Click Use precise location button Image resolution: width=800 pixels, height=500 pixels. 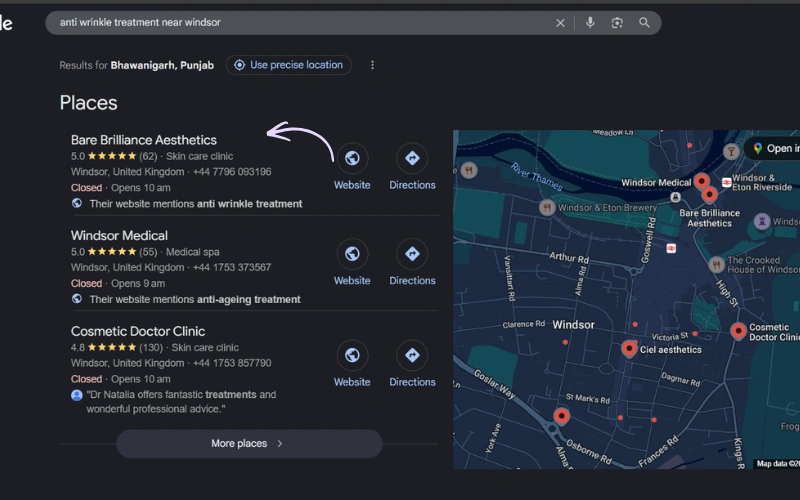(288, 65)
